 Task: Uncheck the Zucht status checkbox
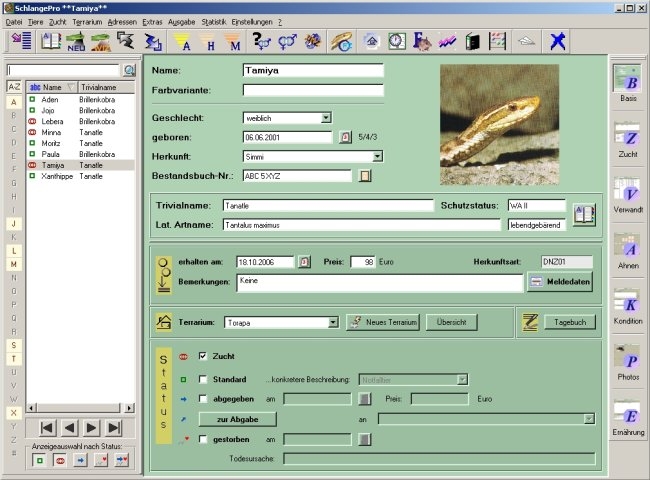[203, 356]
